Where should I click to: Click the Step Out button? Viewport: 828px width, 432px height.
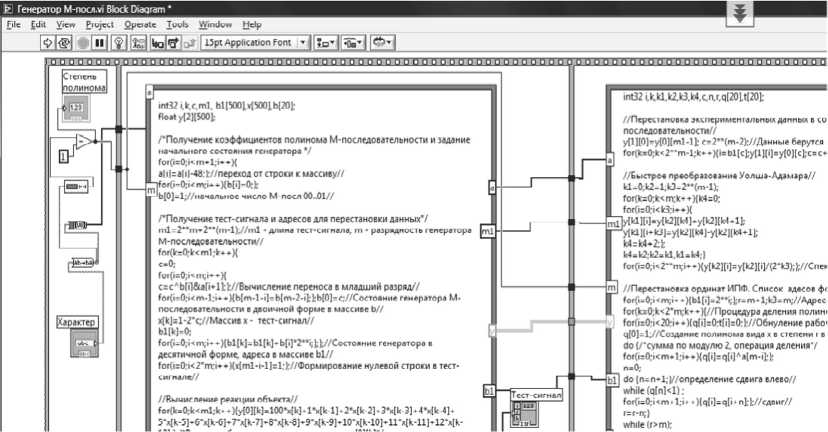pyautogui.click(x=189, y=43)
